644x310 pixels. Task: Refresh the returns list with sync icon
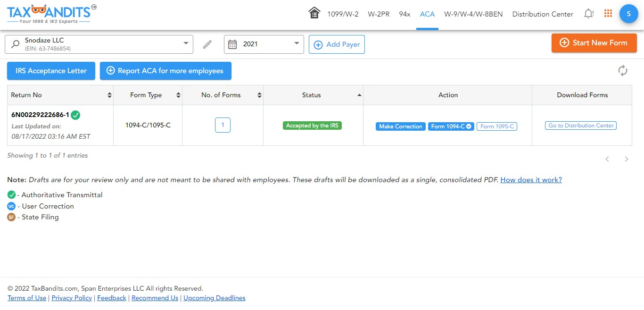[623, 70]
